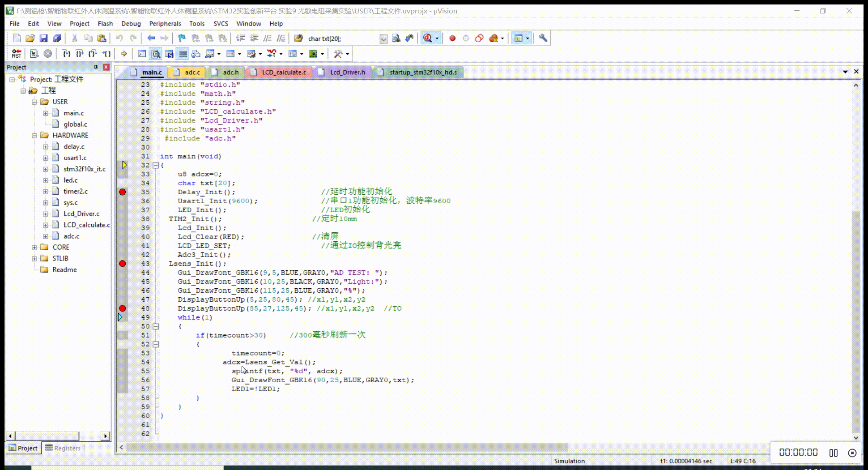
Task: Expand the adc.c node in the project tree
Action: (46, 236)
